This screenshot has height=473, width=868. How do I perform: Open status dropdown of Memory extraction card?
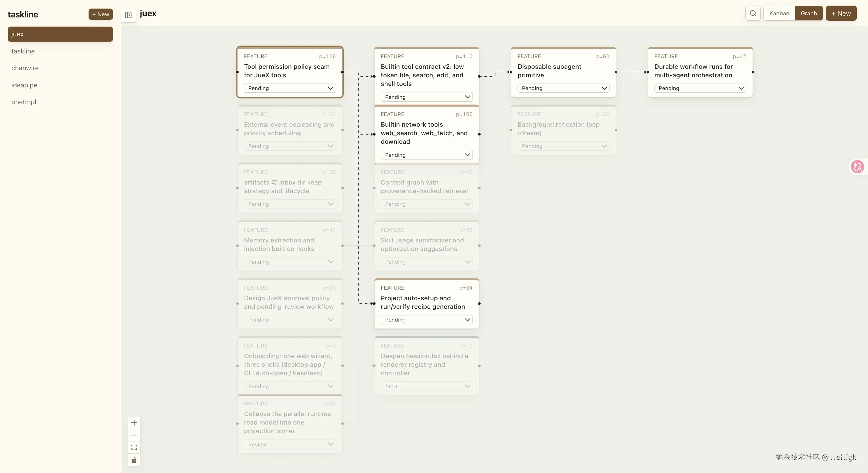pyautogui.click(x=290, y=262)
